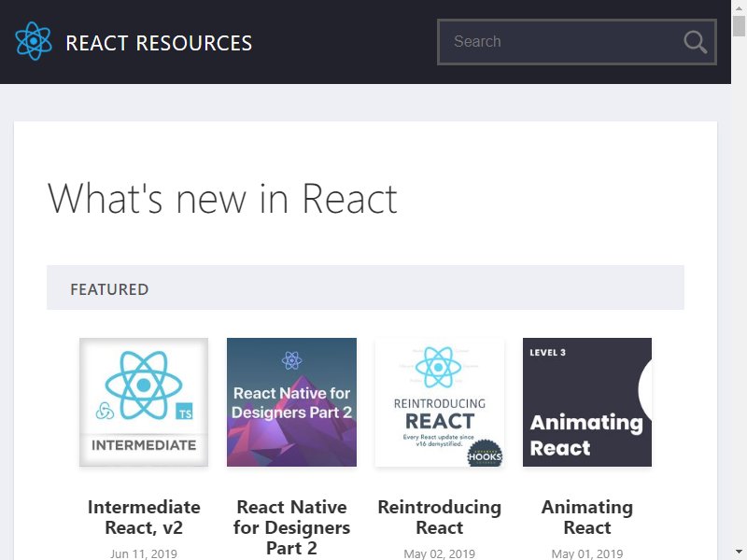
Task: Click the "May 01, 2019" date text
Action: (x=587, y=553)
